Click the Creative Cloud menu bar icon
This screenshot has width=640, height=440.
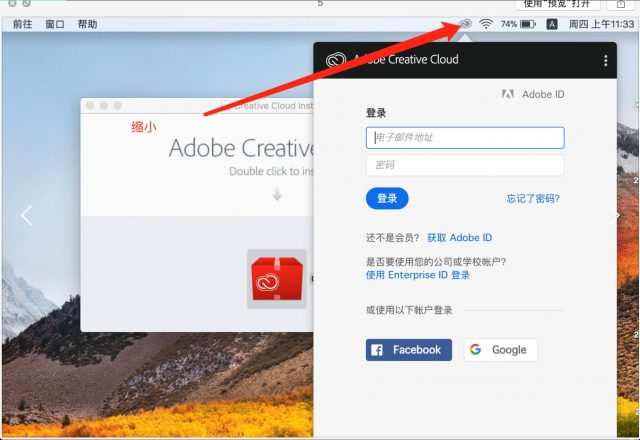coord(465,24)
